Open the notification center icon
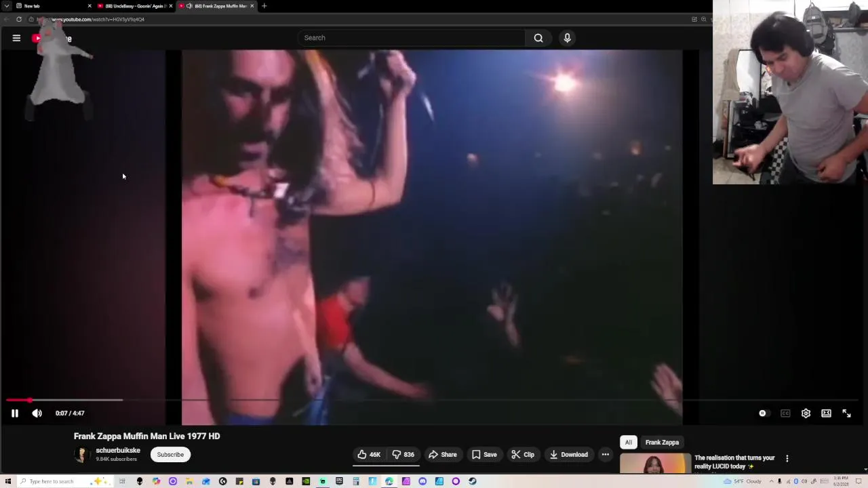The image size is (868, 488). [859, 481]
